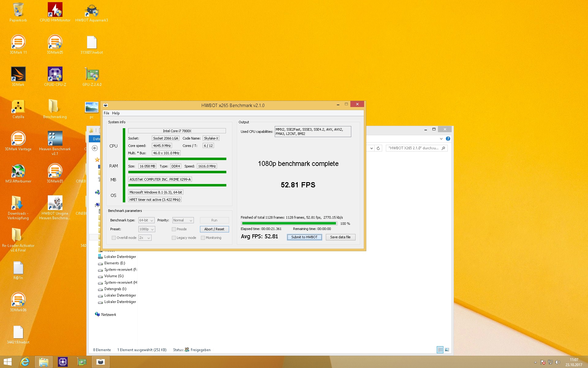
Task: Click Save data file button
Action: point(340,237)
